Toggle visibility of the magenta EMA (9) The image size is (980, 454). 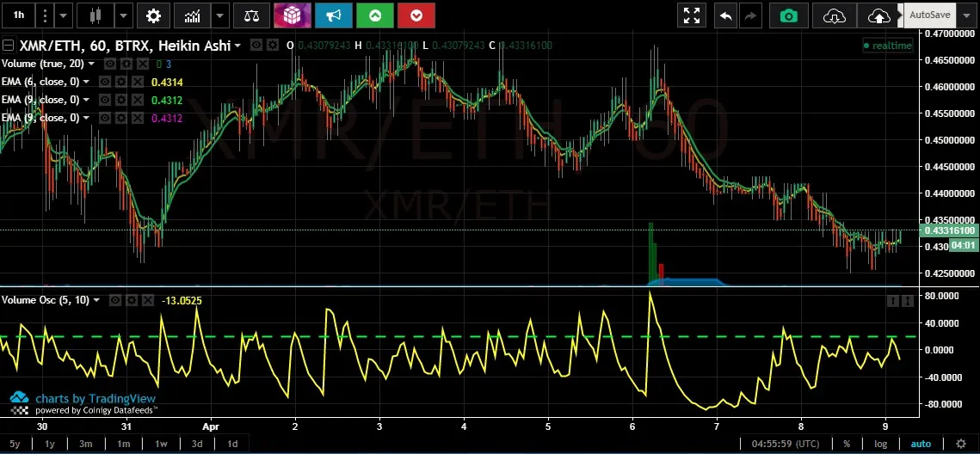105,118
